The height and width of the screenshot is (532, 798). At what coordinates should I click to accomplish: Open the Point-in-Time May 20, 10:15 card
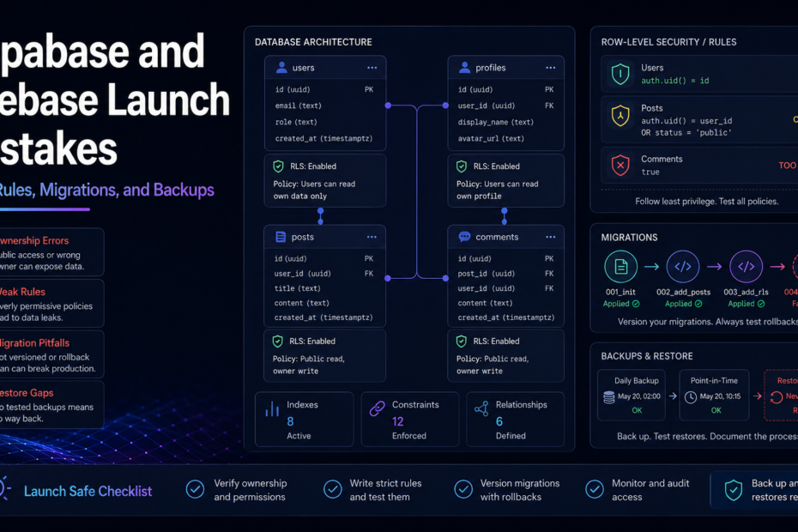coord(714,395)
